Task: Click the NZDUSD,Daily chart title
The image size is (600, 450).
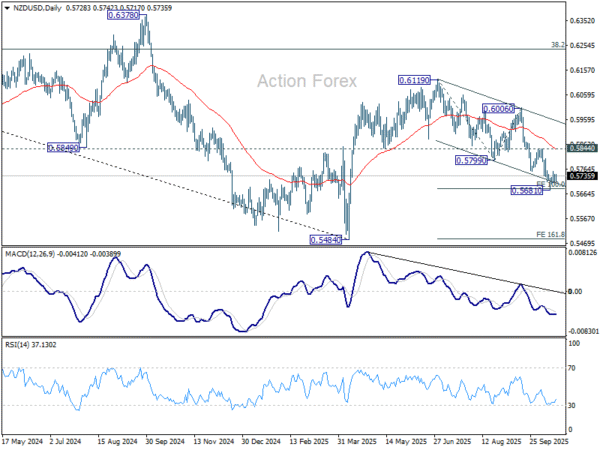Action: click(34, 7)
